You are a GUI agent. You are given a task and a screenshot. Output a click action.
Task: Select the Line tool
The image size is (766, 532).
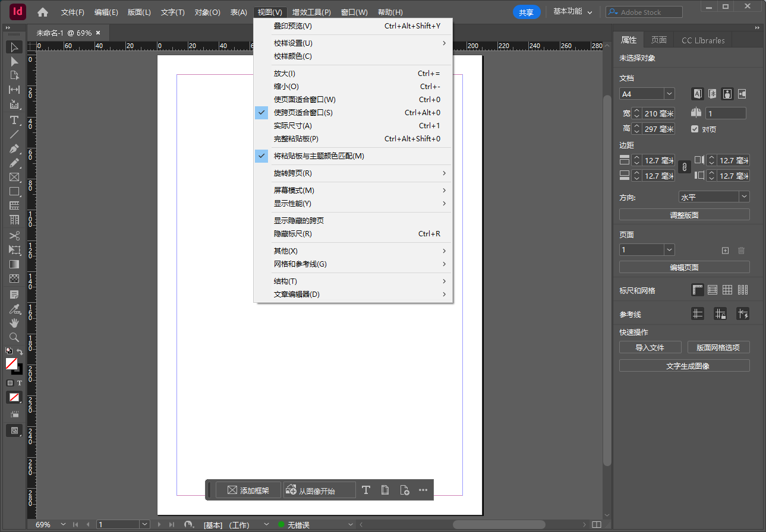coord(14,135)
